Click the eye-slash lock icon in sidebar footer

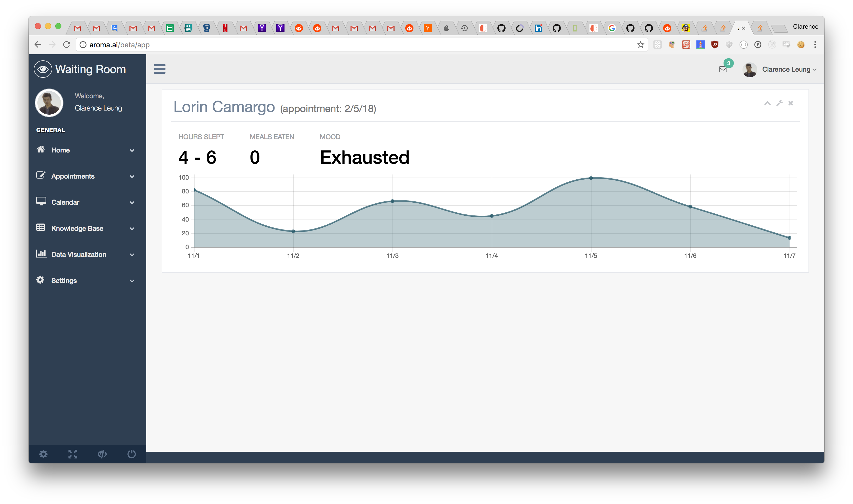(102, 454)
